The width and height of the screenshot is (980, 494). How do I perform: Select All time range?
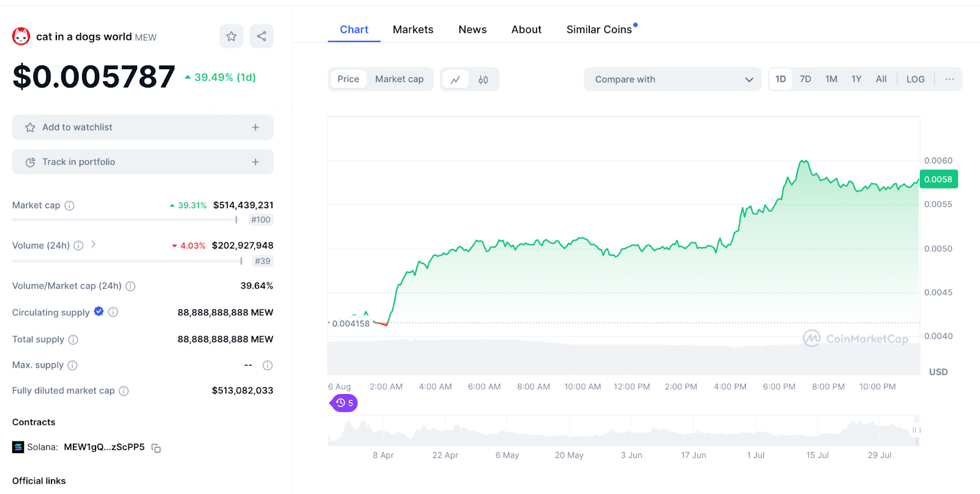[881, 79]
